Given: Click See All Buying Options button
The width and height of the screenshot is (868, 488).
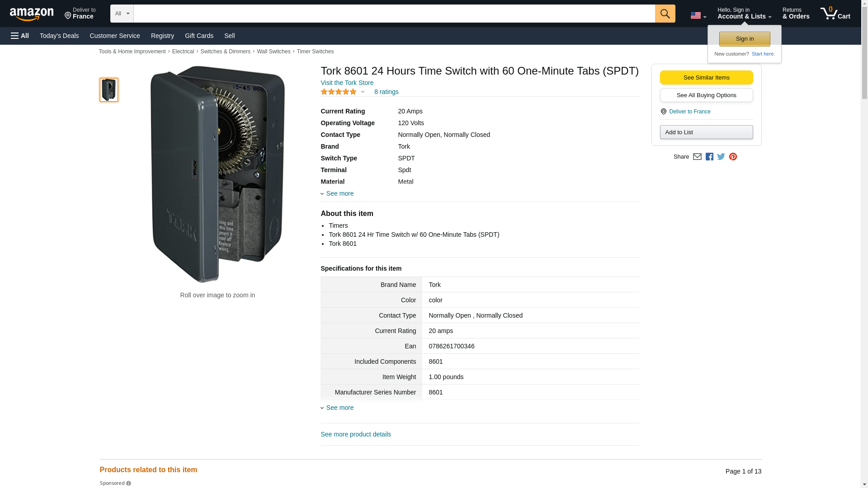Looking at the screenshot, I should (706, 95).
